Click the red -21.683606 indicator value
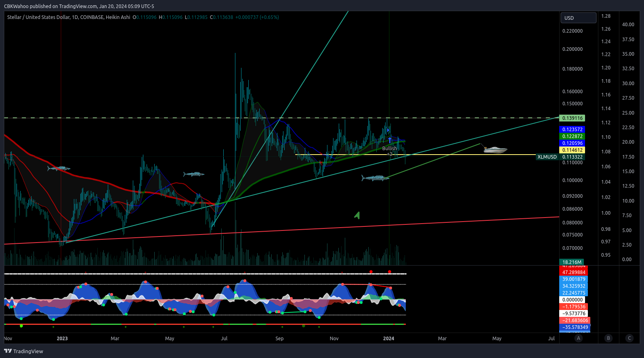Screen dimensions: 644x358 (575, 320)
